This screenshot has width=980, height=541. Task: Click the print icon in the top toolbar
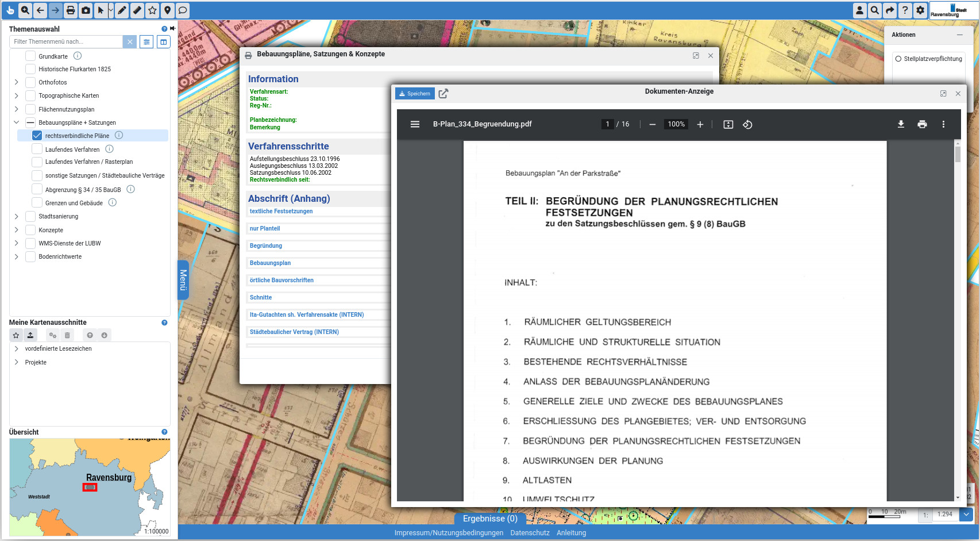(x=70, y=10)
